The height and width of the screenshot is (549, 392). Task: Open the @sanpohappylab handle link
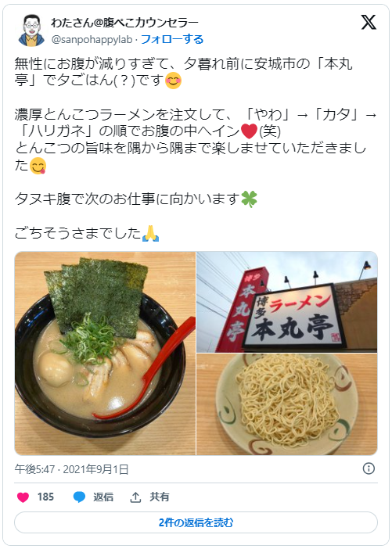pos(92,40)
